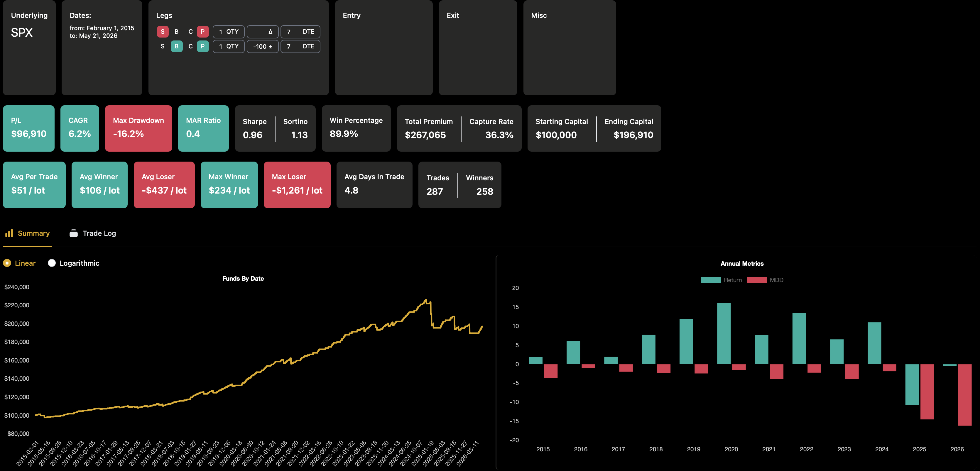Click the Capture Rate 36.3% value
The image size is (980, 471).
click(x=499, y=135)
